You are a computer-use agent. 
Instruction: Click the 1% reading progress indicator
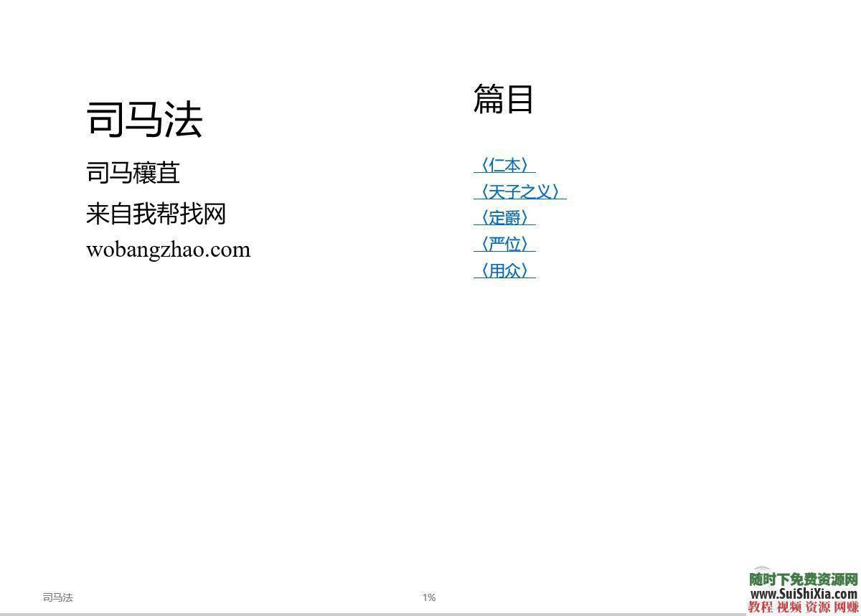click(x=430, y=597)
